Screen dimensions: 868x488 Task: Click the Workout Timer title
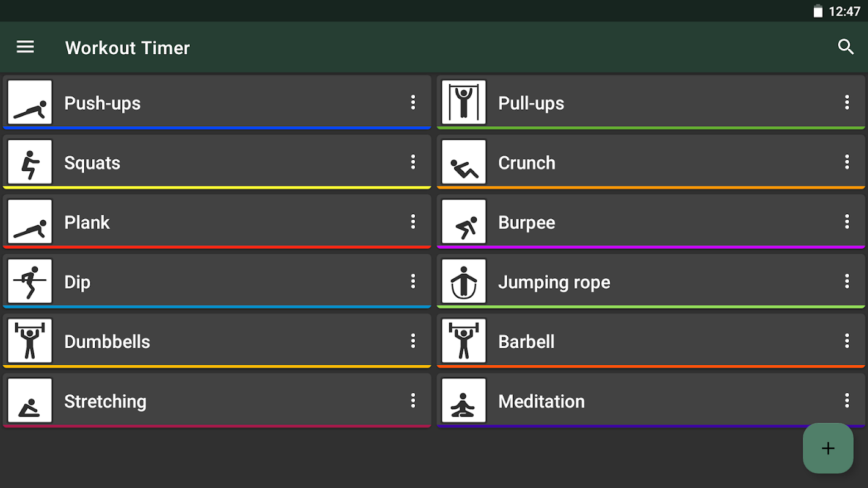point(128,48)
